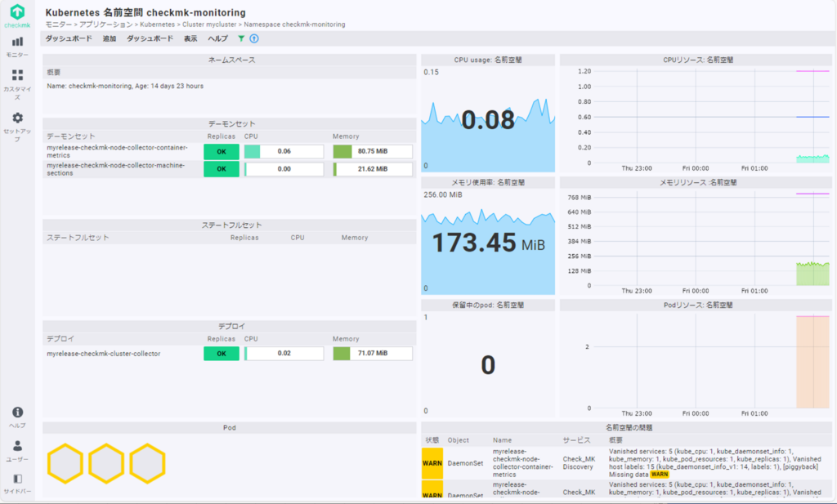Click OK replicas badge for machine-sections daemonset

click(x=222, y=169)
